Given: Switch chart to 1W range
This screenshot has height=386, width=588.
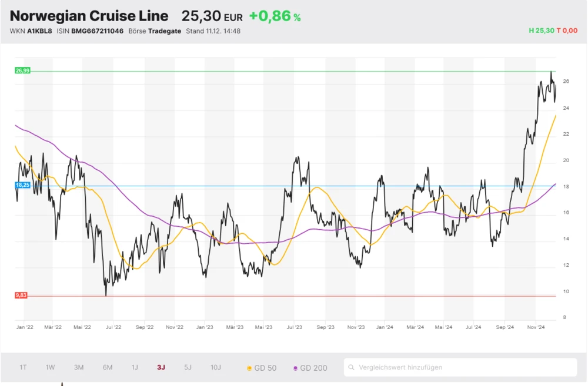Looking at the screenshot, I should pos(51,367).
